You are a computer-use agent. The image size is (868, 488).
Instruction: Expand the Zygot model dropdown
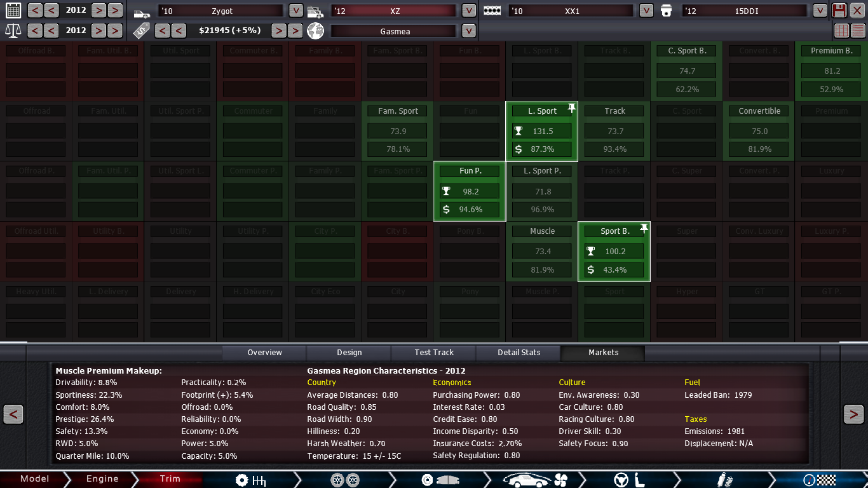[x=295, y=10]
